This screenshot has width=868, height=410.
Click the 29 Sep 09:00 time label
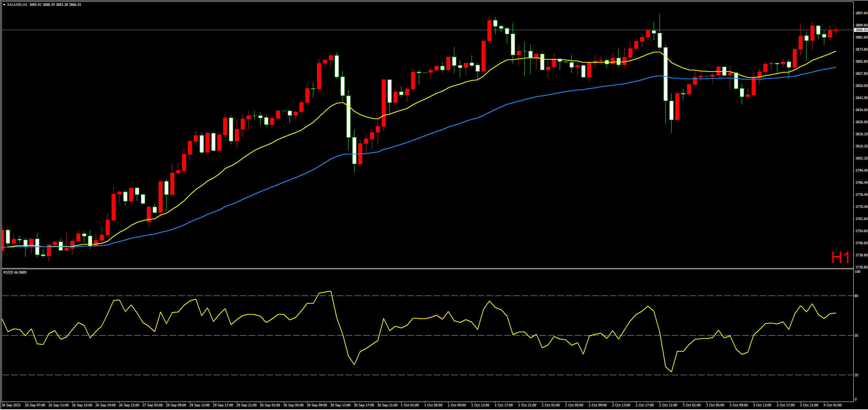click(176, 405)
